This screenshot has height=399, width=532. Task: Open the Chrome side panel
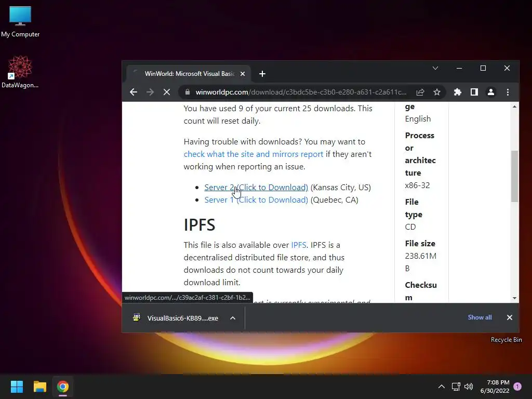474,92
